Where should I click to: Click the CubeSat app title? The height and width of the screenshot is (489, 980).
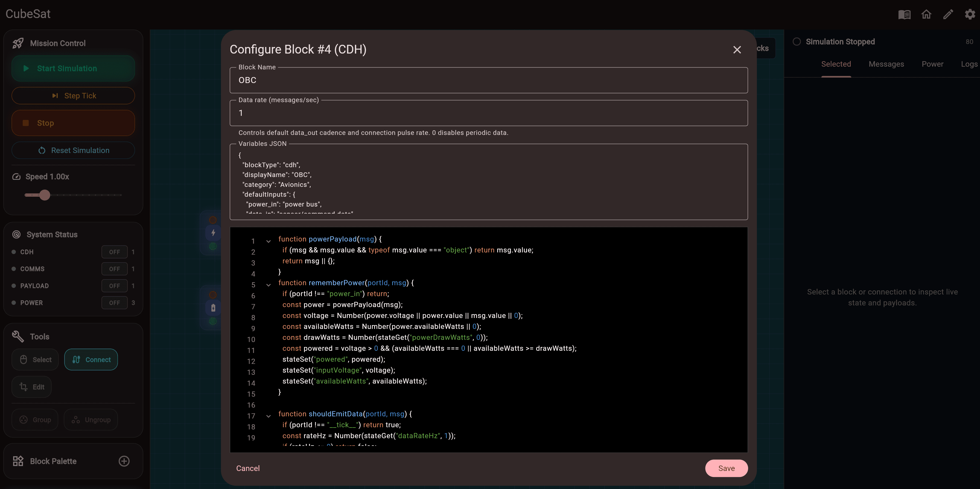pyautogui.click(x=28, y=14)
